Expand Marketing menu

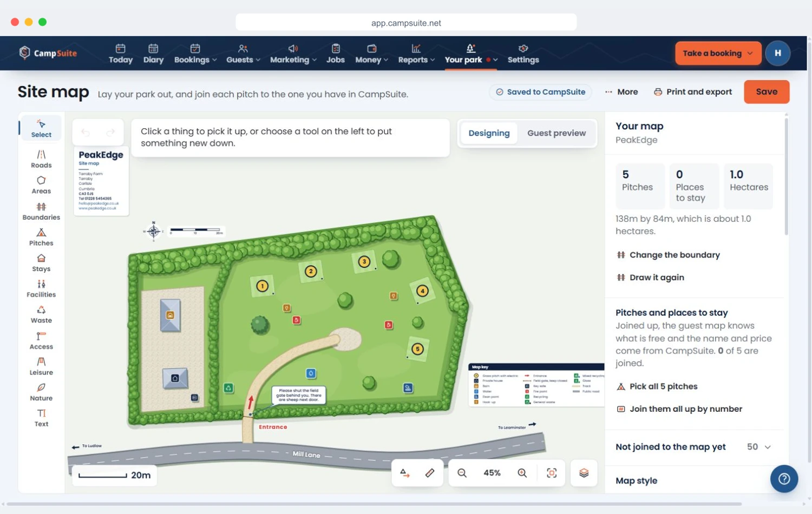pos(293,54)
